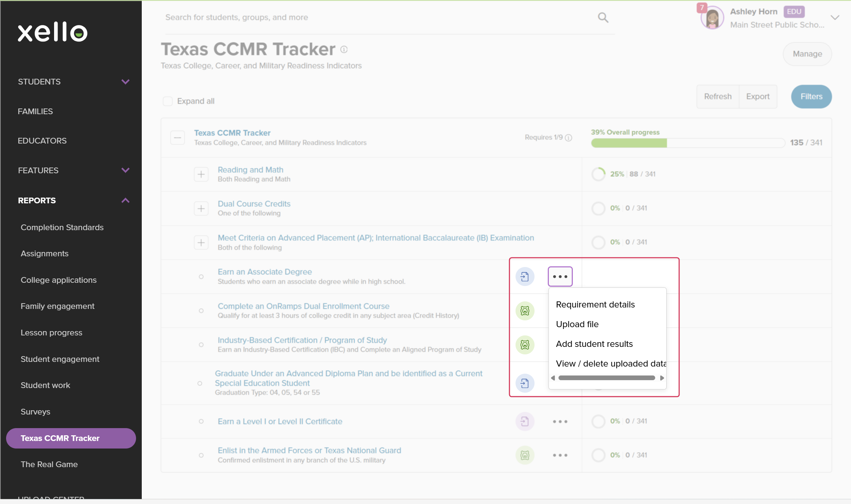Click Ashley Horn's profile avatar
This screenshot has width=851, height=504.
tap(712, 18)
